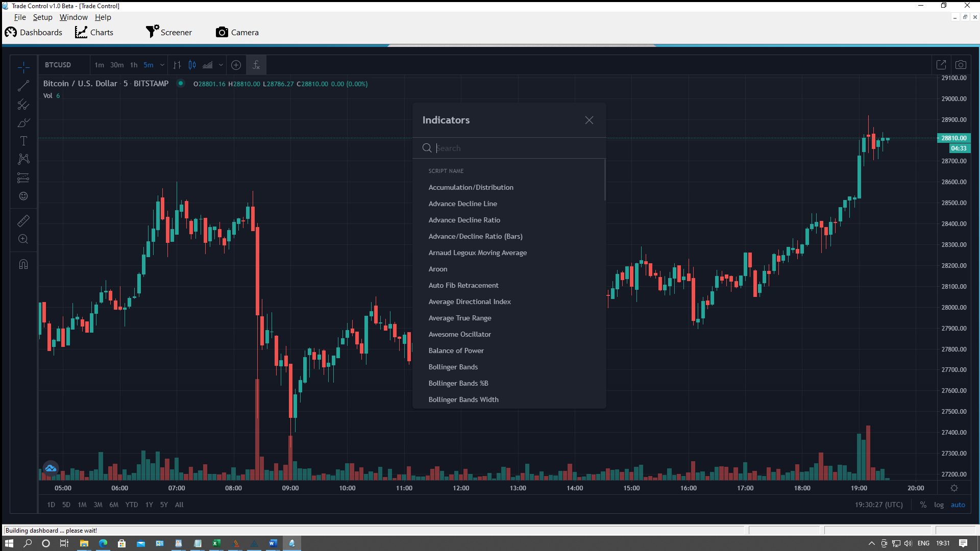Toggle the magnet mode tool
The height and width of the screenshot is (551, 980).
23,264
